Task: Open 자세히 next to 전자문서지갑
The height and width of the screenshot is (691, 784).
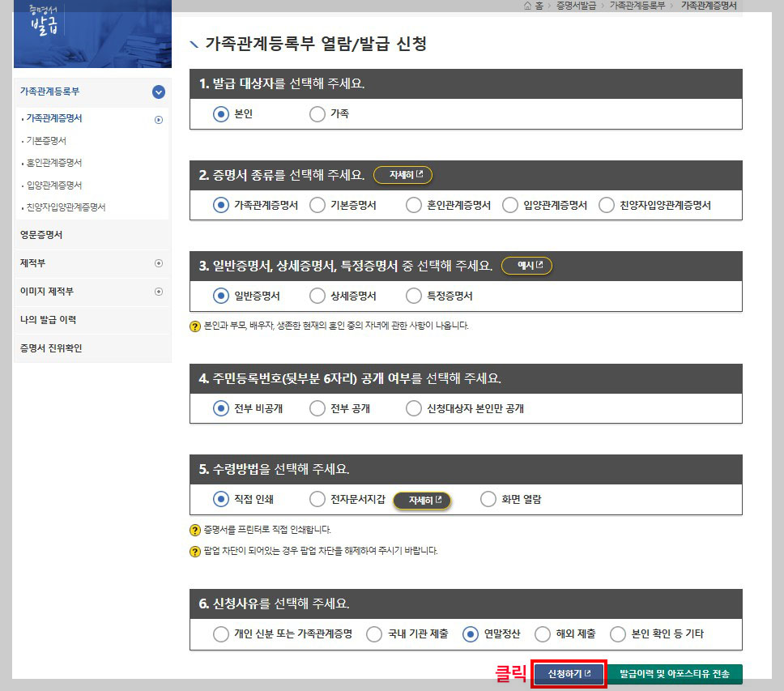Action: click(x=422, y=500)
